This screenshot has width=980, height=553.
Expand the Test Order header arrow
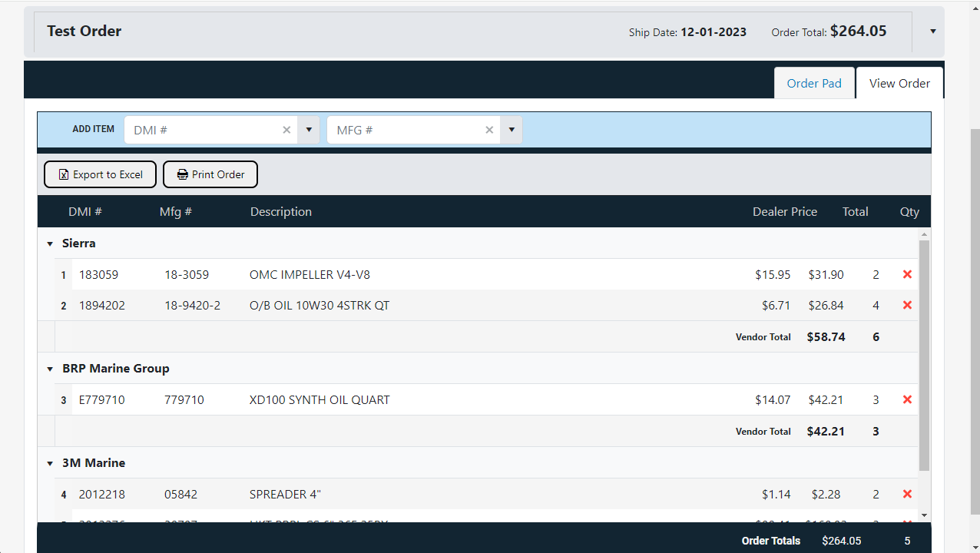point(933,31)
